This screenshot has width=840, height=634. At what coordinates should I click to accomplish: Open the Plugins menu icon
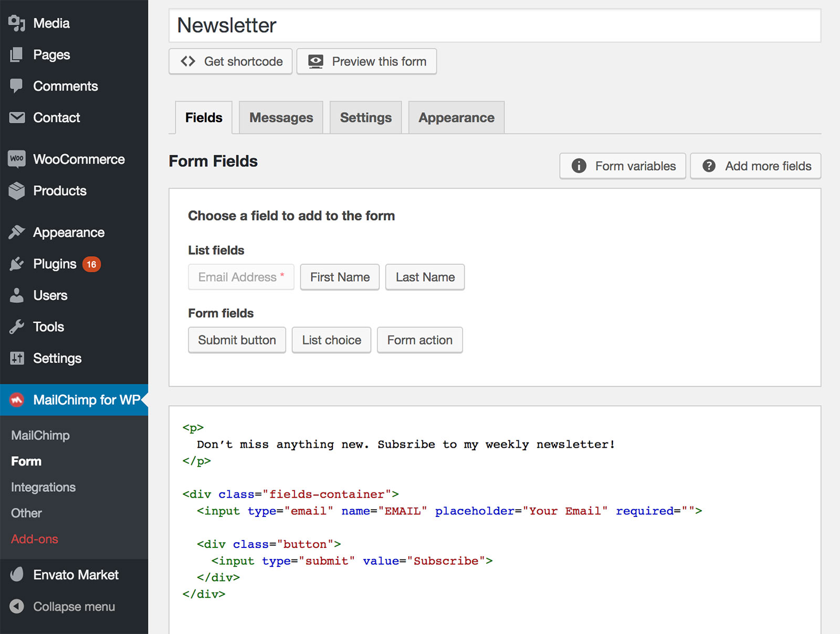16,264
